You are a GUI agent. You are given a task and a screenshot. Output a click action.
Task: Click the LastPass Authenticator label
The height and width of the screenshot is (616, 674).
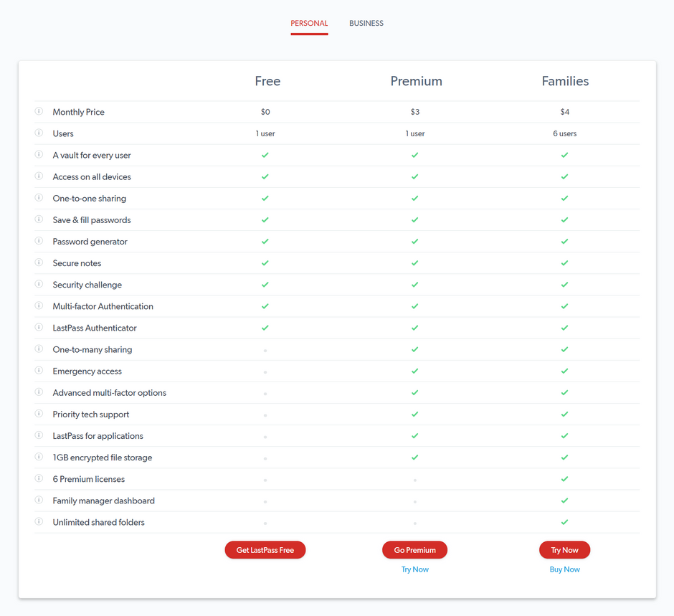pos(95,328)
